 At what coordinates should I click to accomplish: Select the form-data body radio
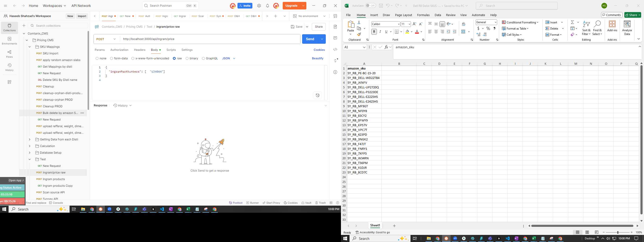click(112, 58)
